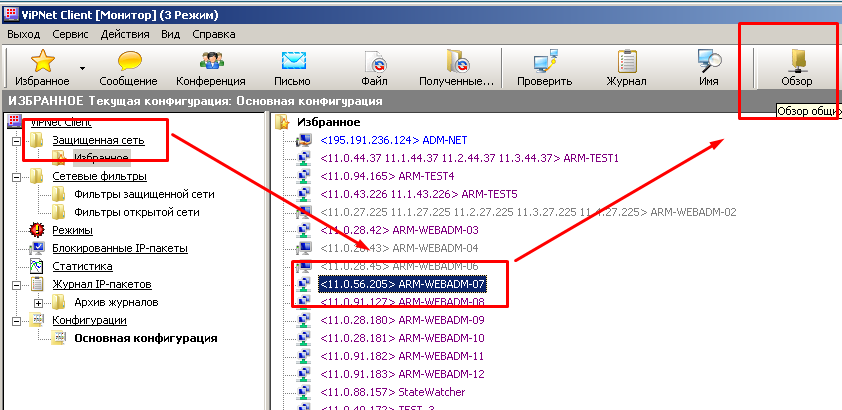The width and height of the screenshot is (842, 410).
Task: Click the Файл transfer icon
Action: point(374,62)
